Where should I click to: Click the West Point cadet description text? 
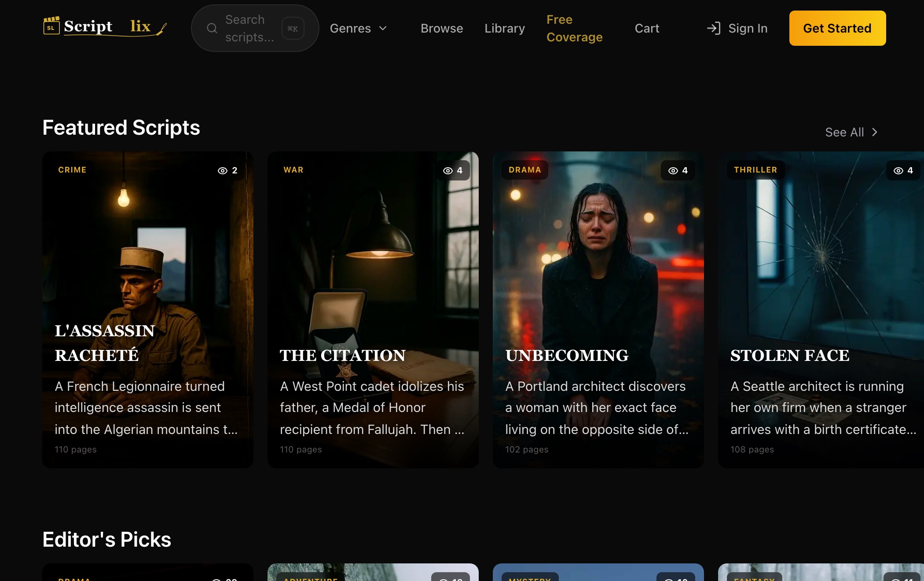tap(372, 408)
